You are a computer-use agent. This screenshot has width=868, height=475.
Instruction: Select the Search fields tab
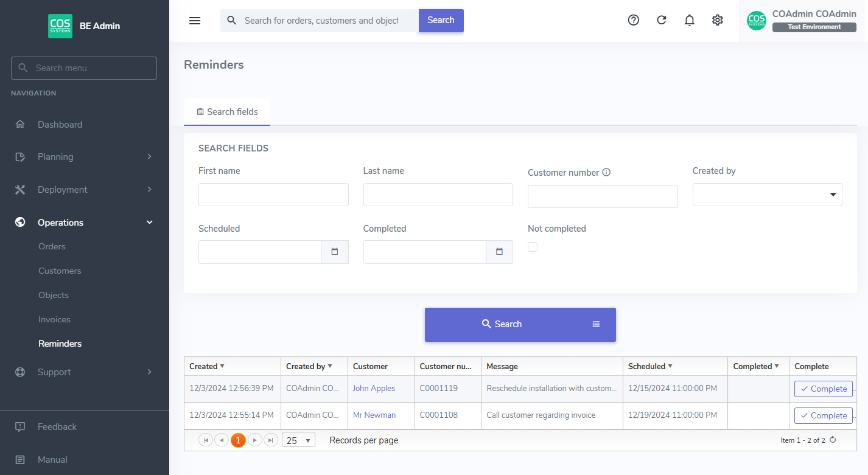[x=227, y=112]
